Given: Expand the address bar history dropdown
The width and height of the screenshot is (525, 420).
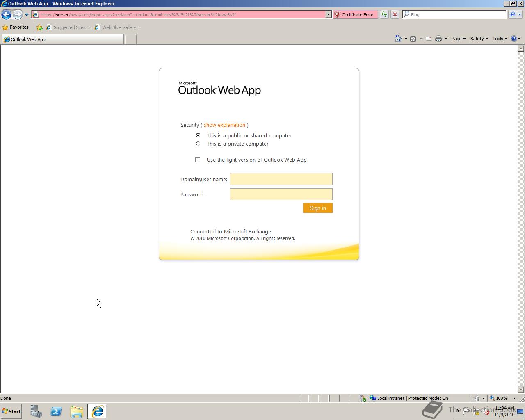Looking at the screenshot, I should 328,15.
